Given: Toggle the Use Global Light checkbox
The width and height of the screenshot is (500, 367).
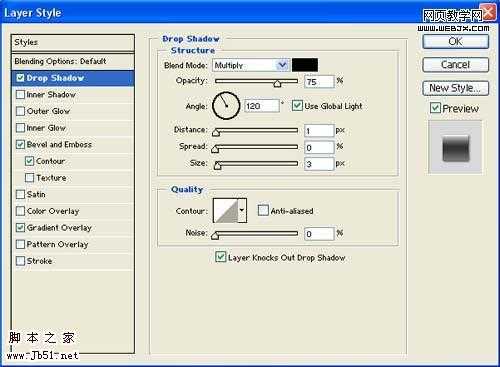Looking at the screenshot, I should pos(297,106).
